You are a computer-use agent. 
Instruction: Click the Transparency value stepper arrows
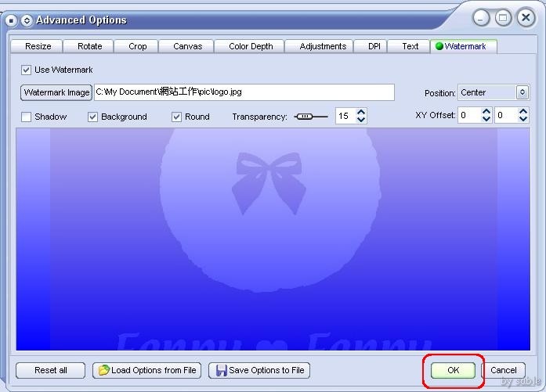361,116
